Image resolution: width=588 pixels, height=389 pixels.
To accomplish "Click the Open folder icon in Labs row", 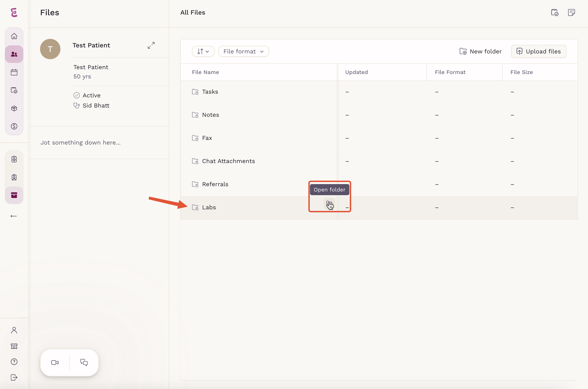I will (x=329, y=204).
